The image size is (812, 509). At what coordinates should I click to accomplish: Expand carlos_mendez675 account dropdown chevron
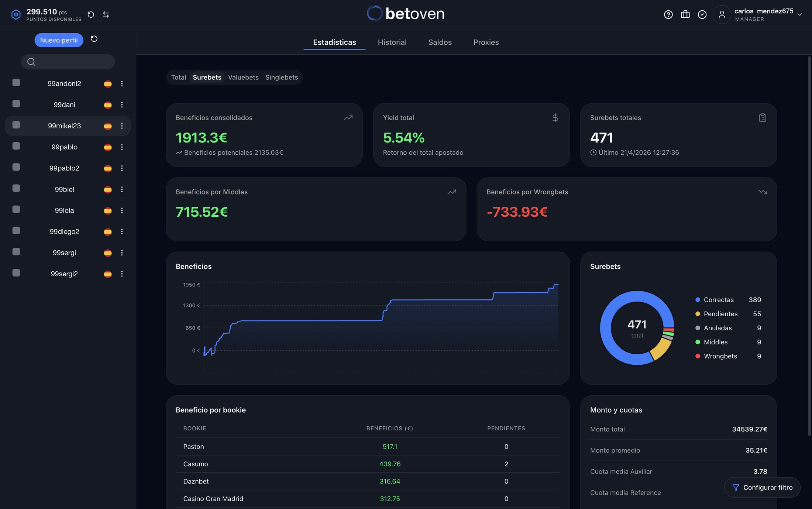coord(800,14)
